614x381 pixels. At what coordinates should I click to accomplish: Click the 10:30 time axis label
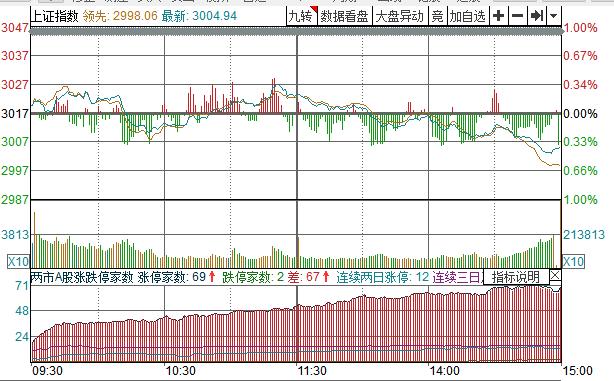tap(181, 370)
